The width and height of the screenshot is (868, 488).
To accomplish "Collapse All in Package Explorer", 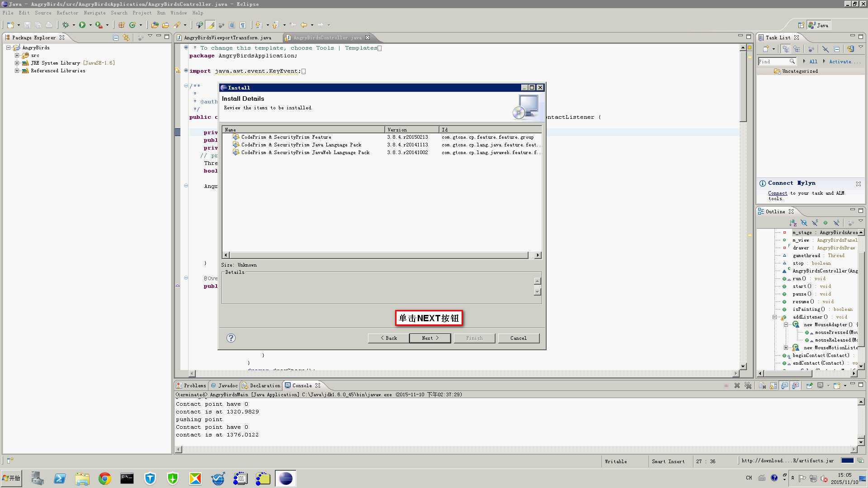I will tap(116, 38).
